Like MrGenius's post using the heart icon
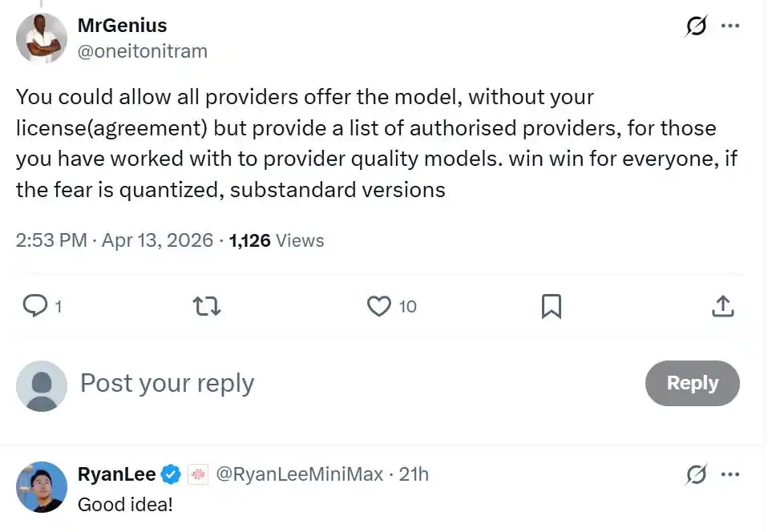Viewport: 768px width, 532px height. coord(378,306)
